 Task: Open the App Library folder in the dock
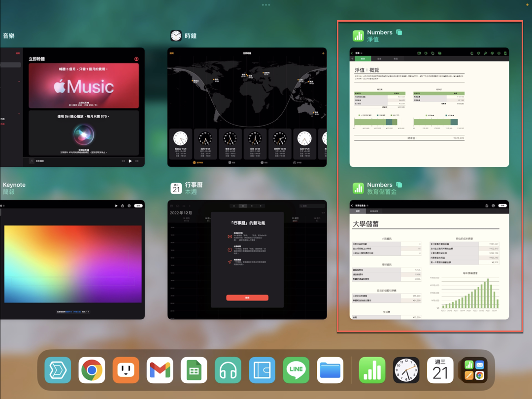coord(474,370)
